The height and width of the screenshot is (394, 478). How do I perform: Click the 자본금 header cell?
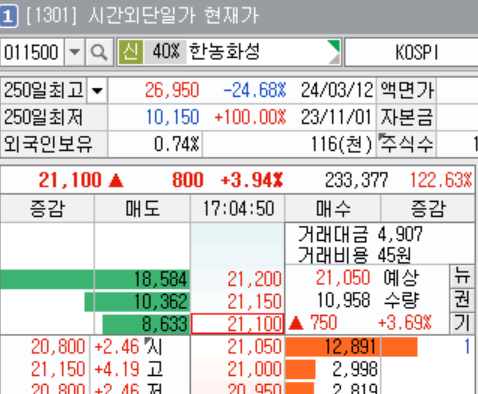407,117
